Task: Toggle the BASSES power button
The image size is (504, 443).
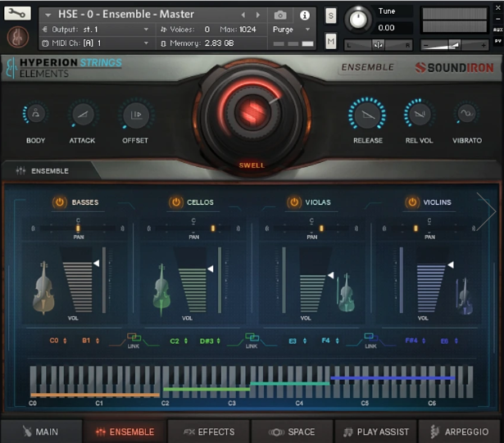Action: point(60,202)
